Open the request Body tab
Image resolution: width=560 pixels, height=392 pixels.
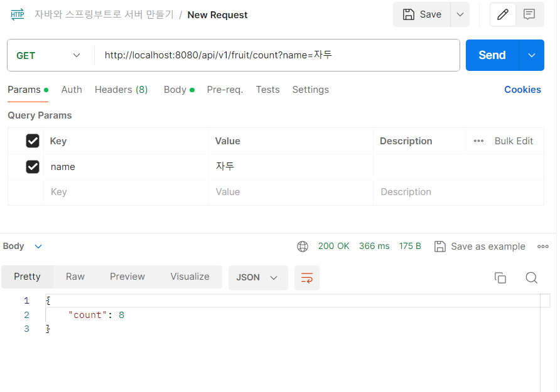[179, 90]
